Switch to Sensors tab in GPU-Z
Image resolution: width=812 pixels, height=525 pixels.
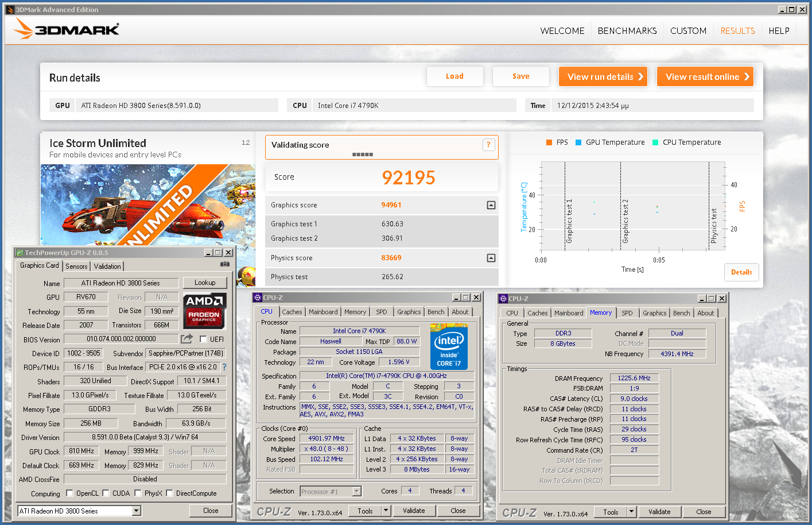76,267
